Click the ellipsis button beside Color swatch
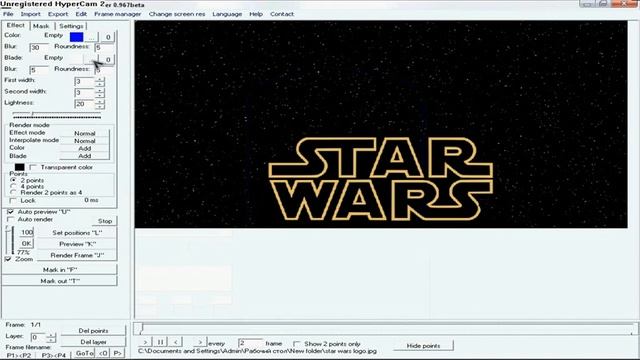This screenshot has width=640, height=360. tap(91, 37)
